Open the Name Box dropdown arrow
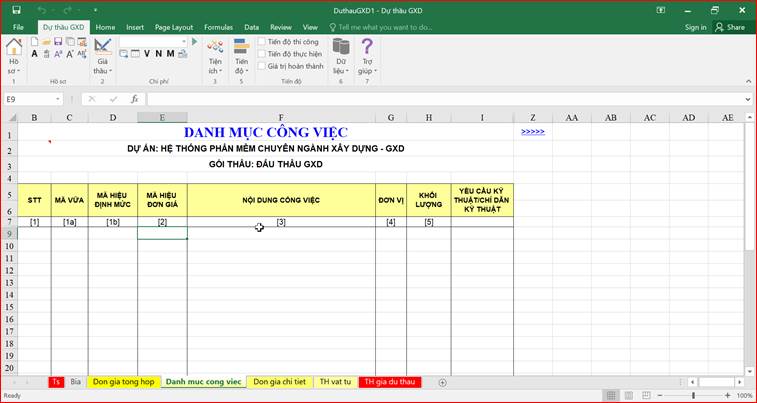Screen dimensions: 757x403 pyautogui.click(x=59, y=99)
